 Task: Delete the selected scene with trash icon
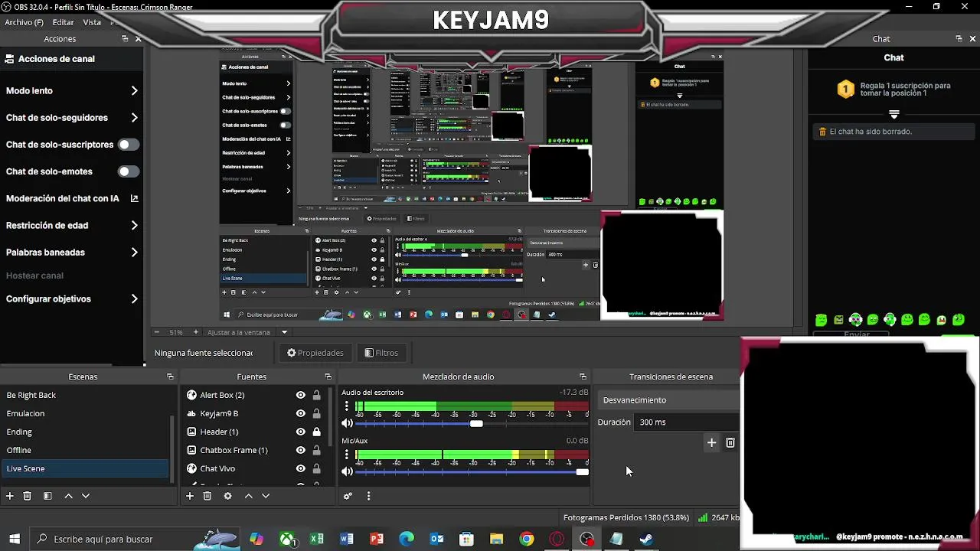28,496
